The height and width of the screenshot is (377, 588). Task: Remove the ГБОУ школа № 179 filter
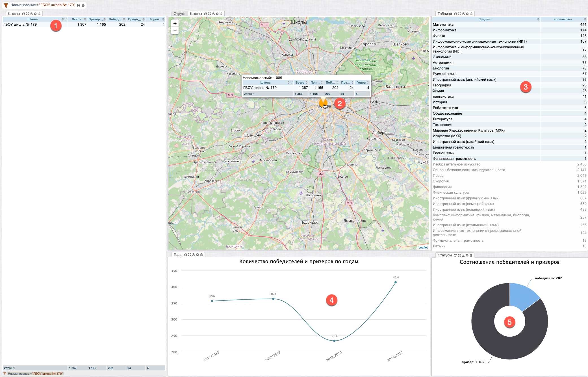pyautogui.click(x=83, y=5)
